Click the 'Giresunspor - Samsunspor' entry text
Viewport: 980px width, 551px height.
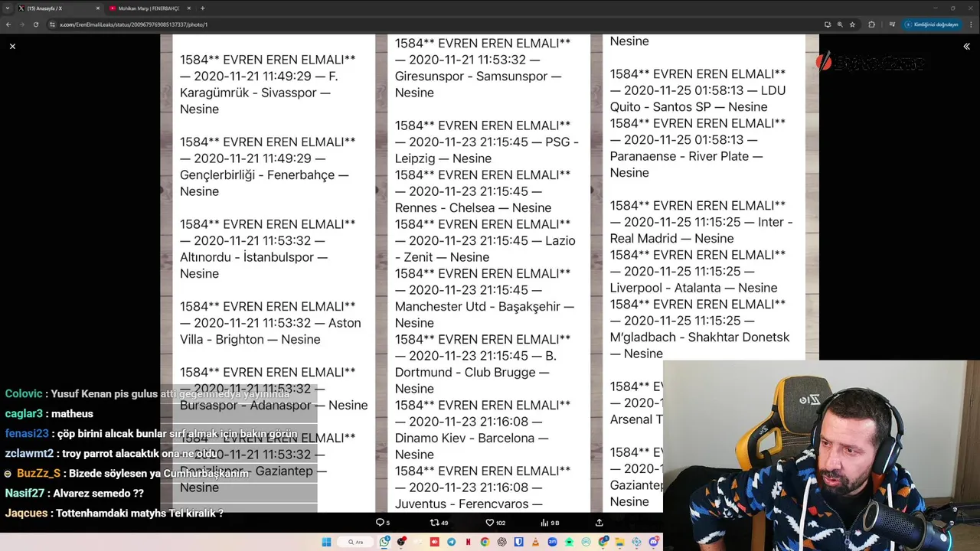479,77
